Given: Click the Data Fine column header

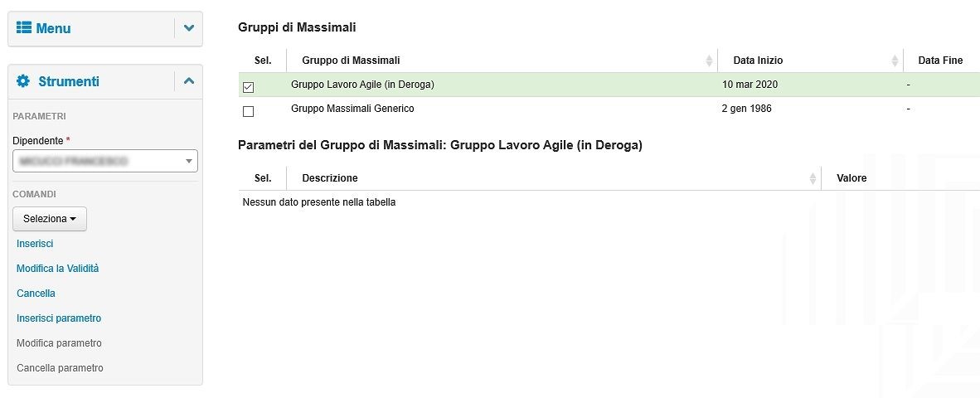Looking at the screenshot, I should (940, 61).
